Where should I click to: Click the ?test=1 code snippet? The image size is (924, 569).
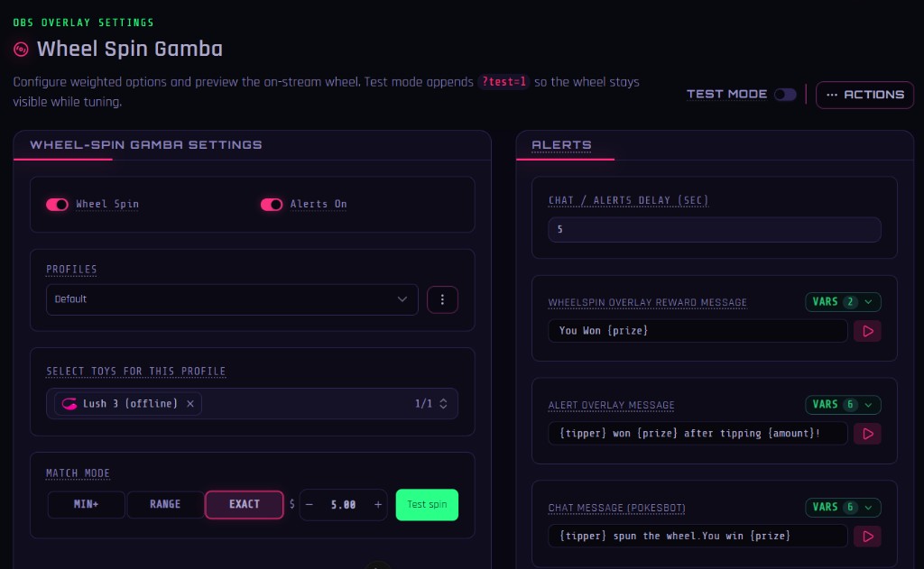pos(504,82)
